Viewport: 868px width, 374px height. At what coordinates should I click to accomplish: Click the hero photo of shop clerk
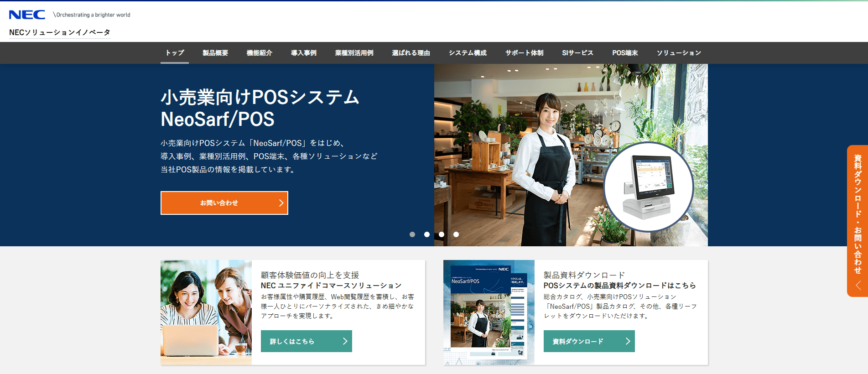pos(571,155)
